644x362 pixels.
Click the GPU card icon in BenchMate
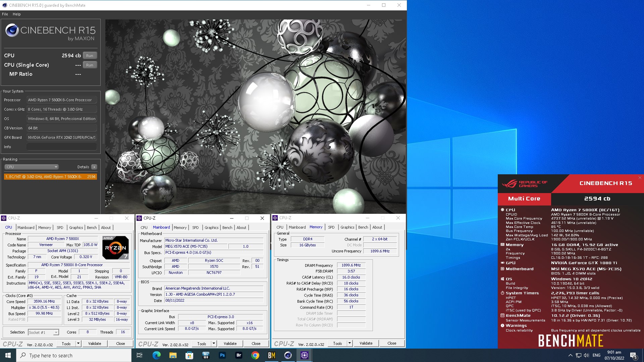coord(502,263)
